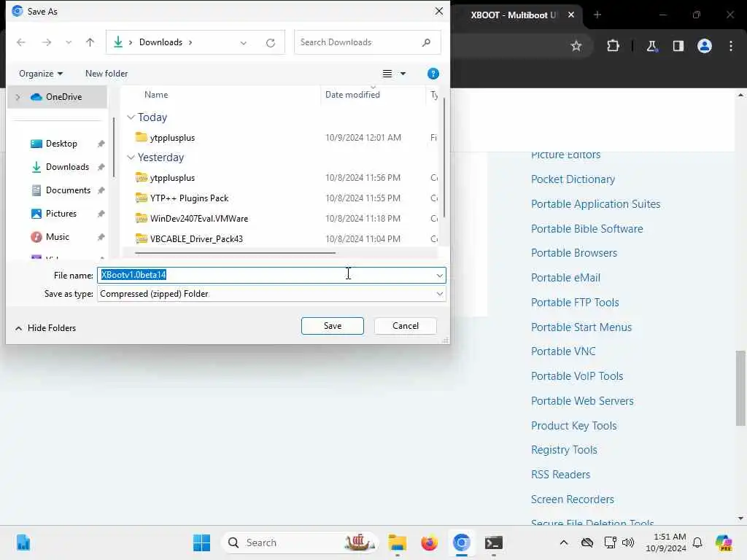Select VBCABLE_Driver_Pack43 file
The height and width of the screenshot is (560, 747).
point(196,239)
